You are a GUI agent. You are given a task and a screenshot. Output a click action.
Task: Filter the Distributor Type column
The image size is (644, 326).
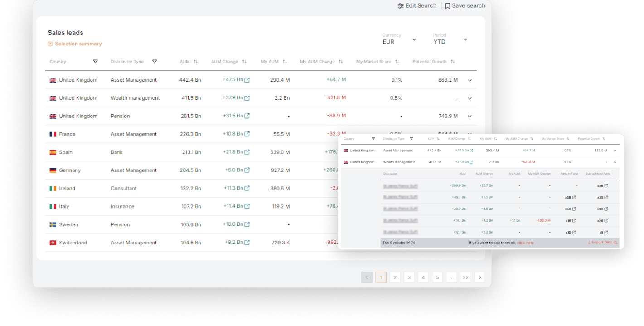155,62
